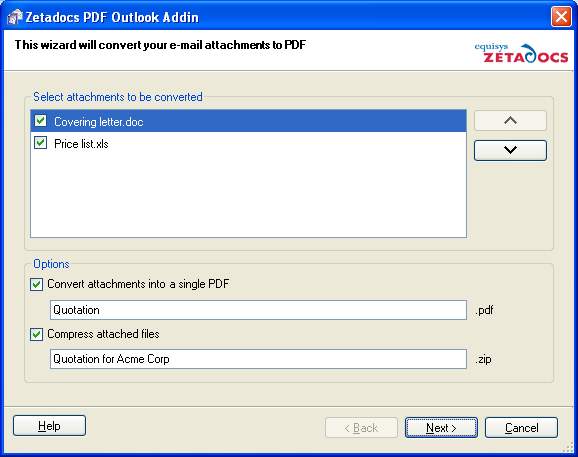Toggle Convert attachments into a single PDF
This screenshot has width=578, height=457.
coord(36,285)
